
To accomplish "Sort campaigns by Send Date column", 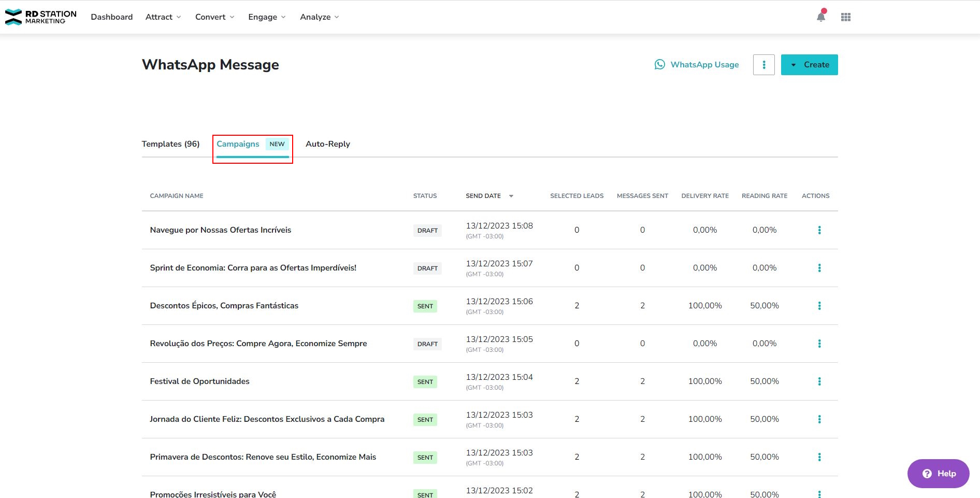I will 489,196.
